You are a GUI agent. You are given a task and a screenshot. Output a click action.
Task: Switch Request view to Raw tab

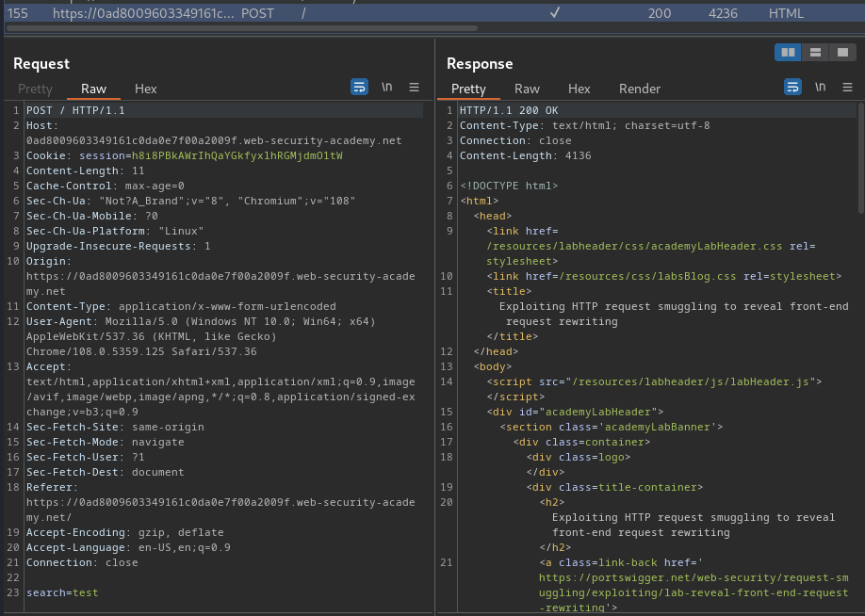coord(93,89)
